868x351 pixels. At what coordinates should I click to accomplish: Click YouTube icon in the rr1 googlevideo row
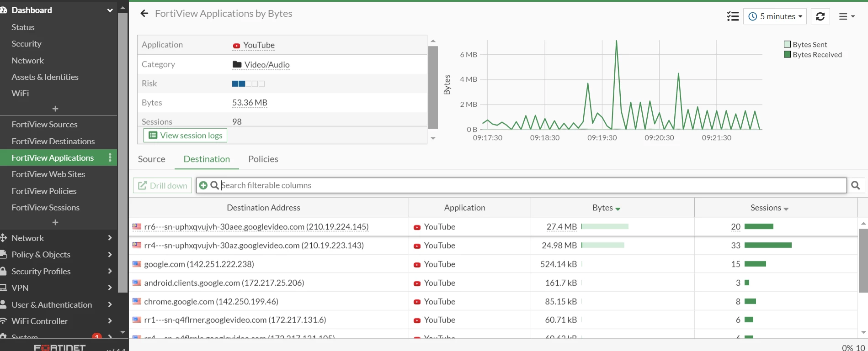(417, 320)
